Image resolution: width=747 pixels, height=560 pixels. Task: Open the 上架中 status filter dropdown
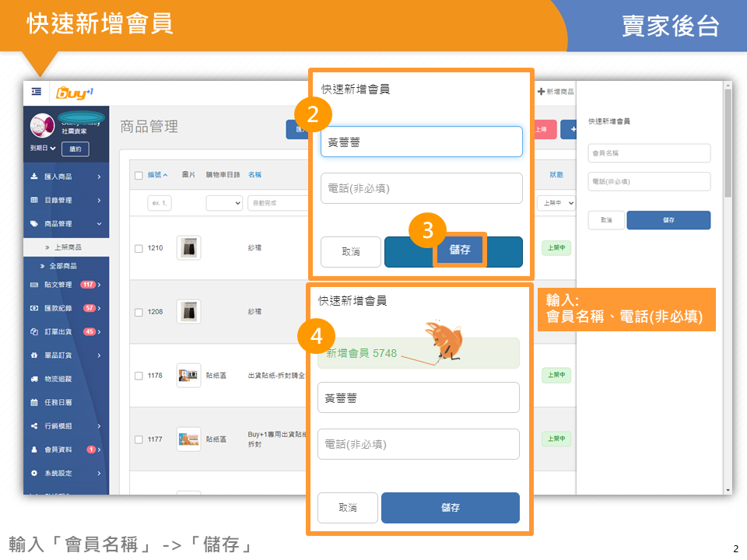(x=556, y=203)
